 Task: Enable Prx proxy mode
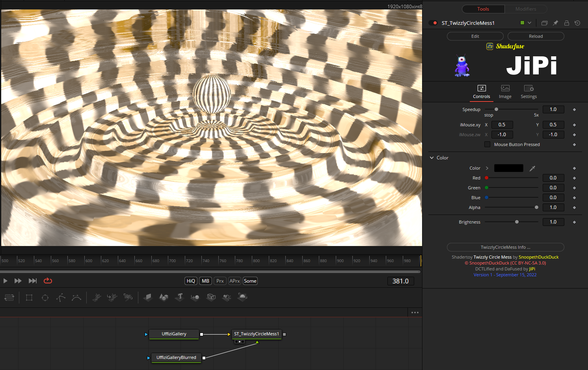tap(220, 281)
